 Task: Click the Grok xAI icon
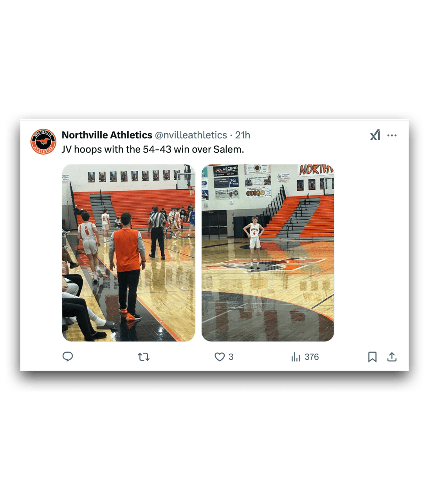(x=375, y=135)
